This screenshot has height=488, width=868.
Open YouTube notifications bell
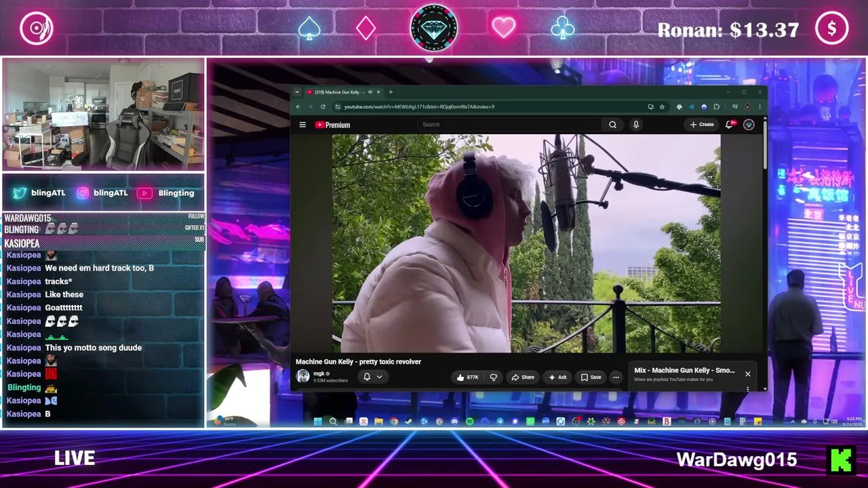[730, 125]
